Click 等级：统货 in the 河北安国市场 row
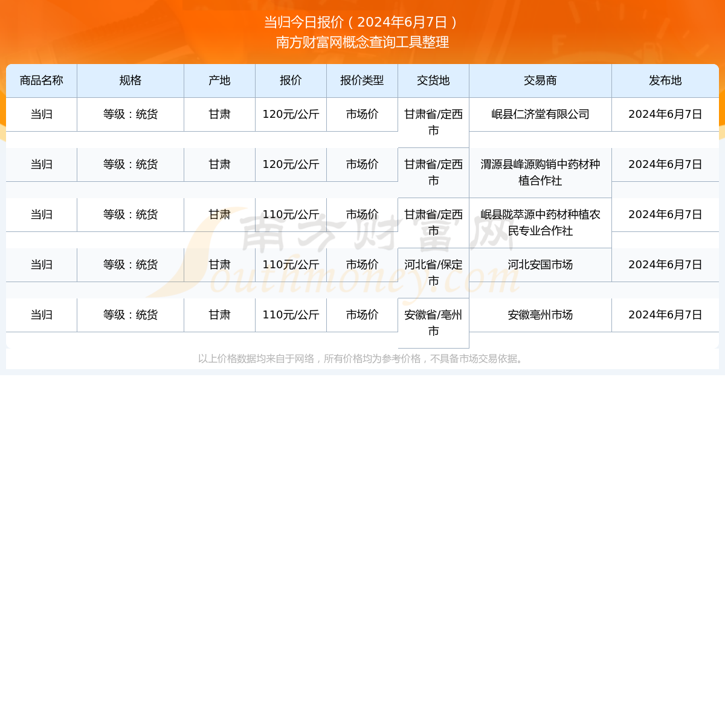Screen dimensions: 725x728 [130, 265]
